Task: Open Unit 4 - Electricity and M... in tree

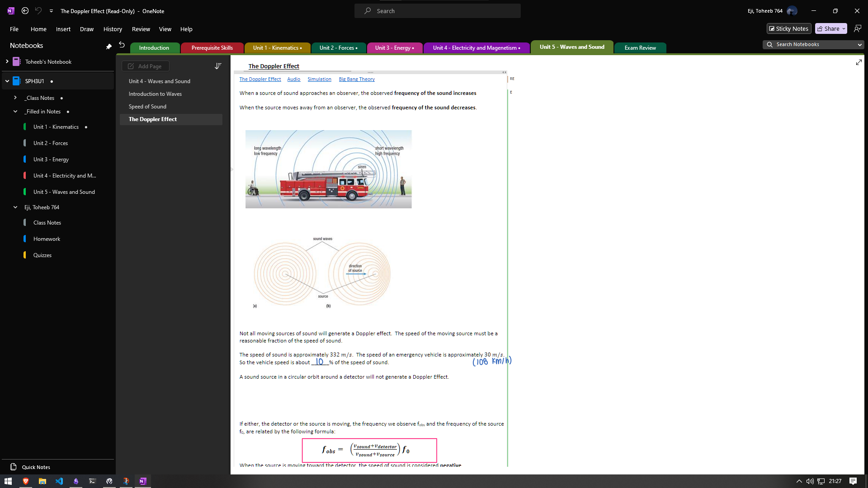Action: [x=65, y=176]
